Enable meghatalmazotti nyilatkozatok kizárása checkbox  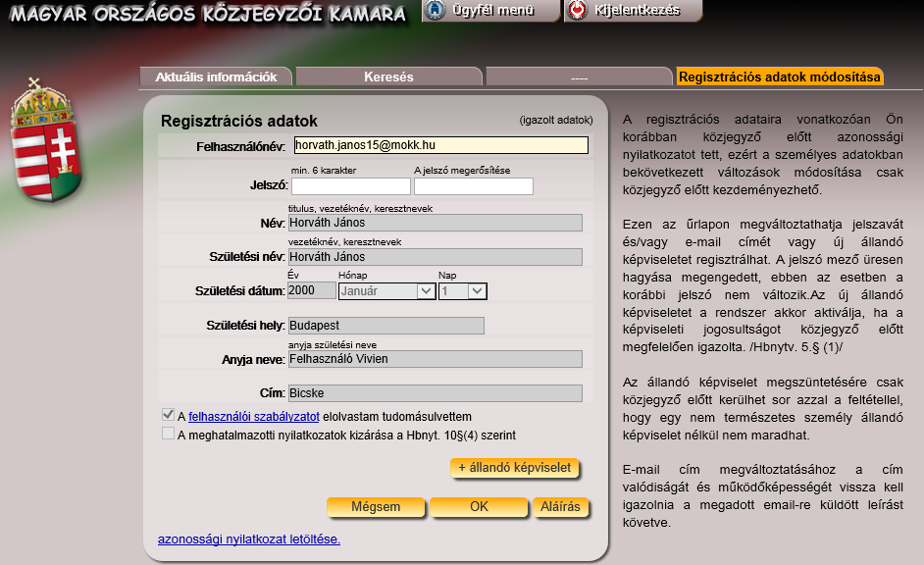168,434
